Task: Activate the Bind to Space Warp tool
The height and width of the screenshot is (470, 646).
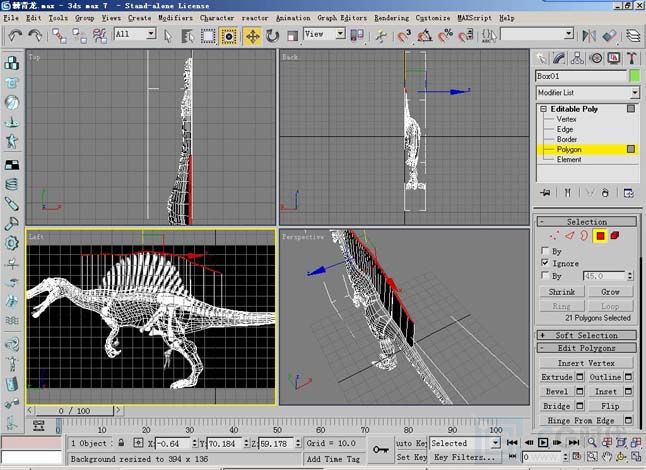Action: coord(100,36)
